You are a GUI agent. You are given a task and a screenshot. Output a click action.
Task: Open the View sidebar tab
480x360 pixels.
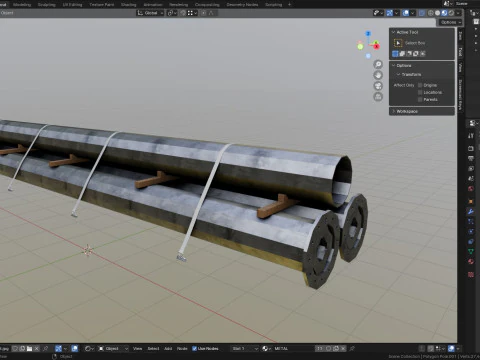coord(460,68)
